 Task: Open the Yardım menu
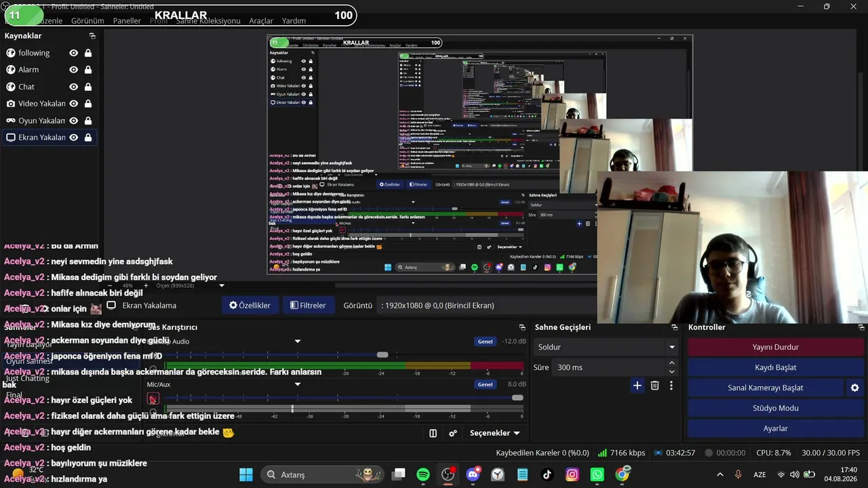point(294,21)
